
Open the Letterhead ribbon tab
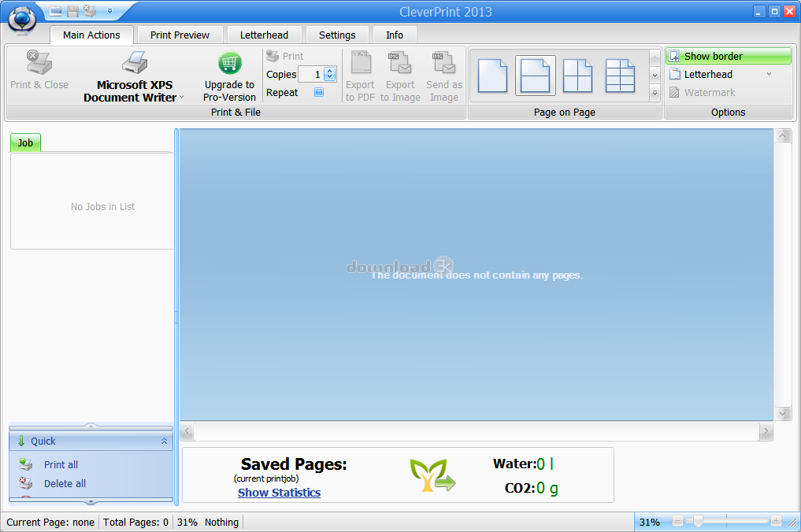pos(264,35)
